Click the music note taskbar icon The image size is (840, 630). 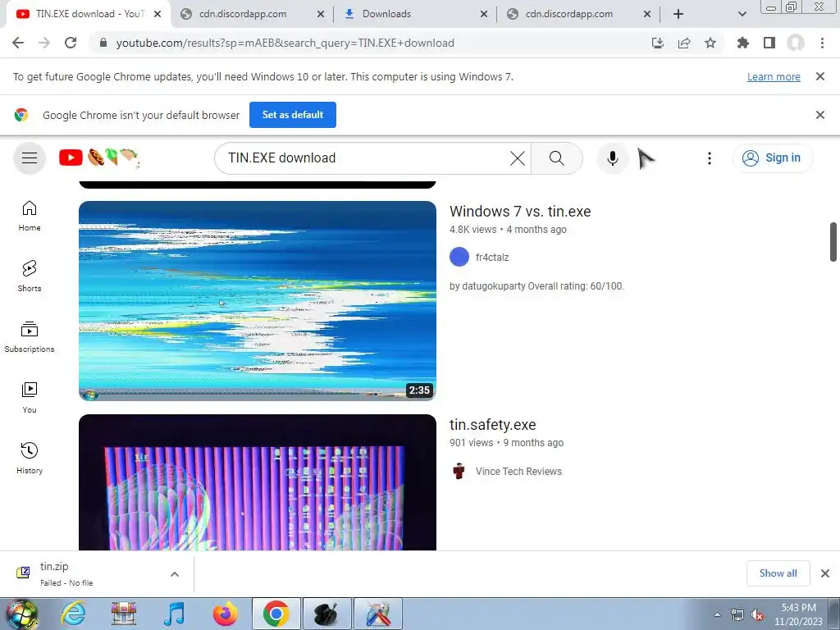pyautogui.click(x=174, y=614)
